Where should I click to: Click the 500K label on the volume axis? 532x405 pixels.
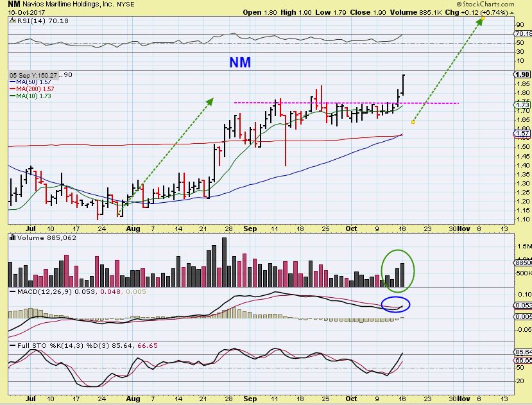tap(523, 273)
